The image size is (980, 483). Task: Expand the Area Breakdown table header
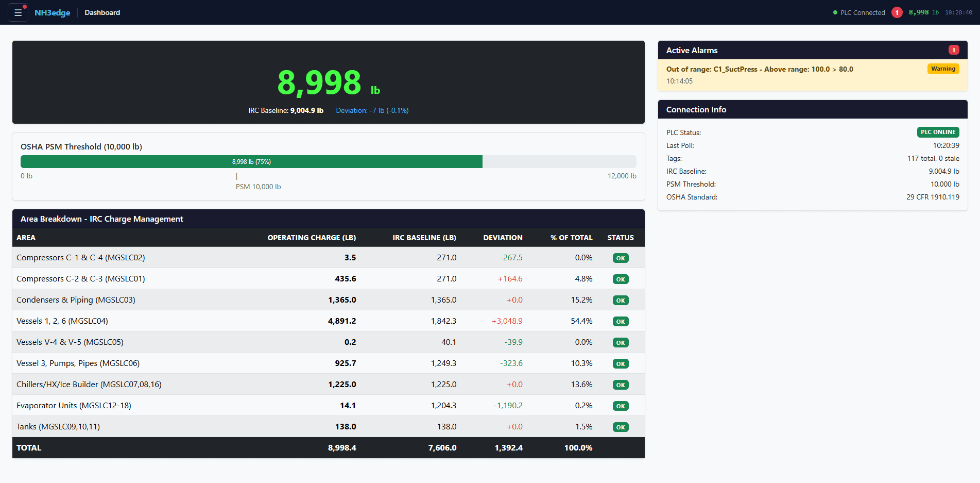[x=101, y=219]
